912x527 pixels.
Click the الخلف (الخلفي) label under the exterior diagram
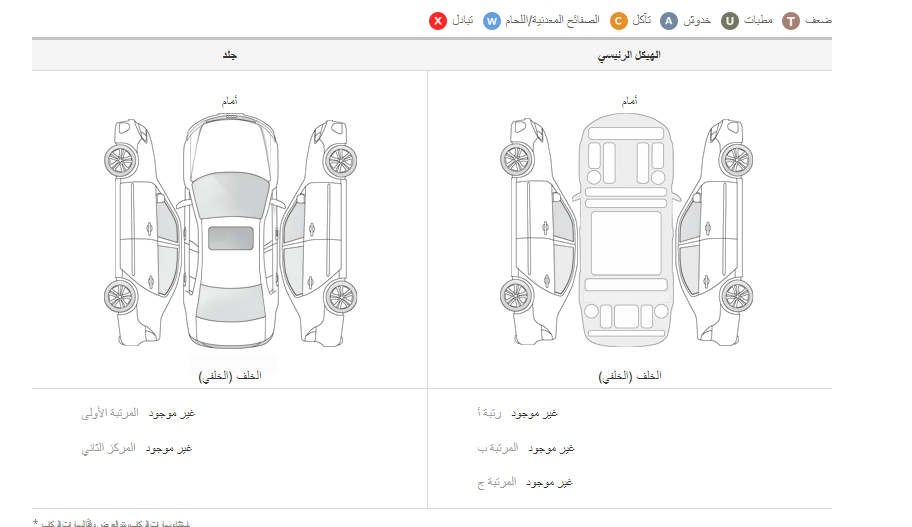click(x=231, y=376)
